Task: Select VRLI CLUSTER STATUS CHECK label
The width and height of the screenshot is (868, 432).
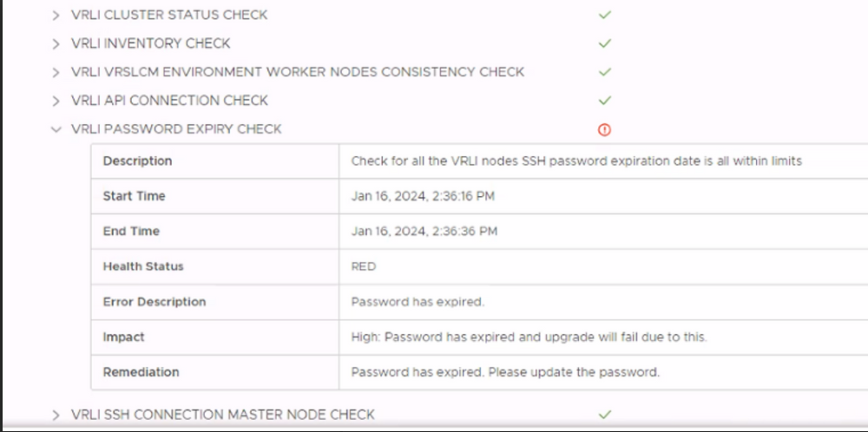Action: (169, 15)
